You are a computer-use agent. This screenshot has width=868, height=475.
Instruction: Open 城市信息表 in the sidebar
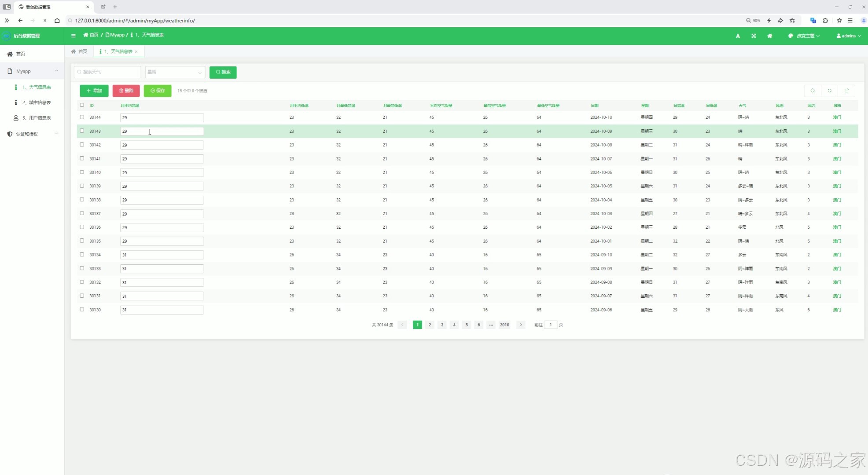(x=37, y=102)
